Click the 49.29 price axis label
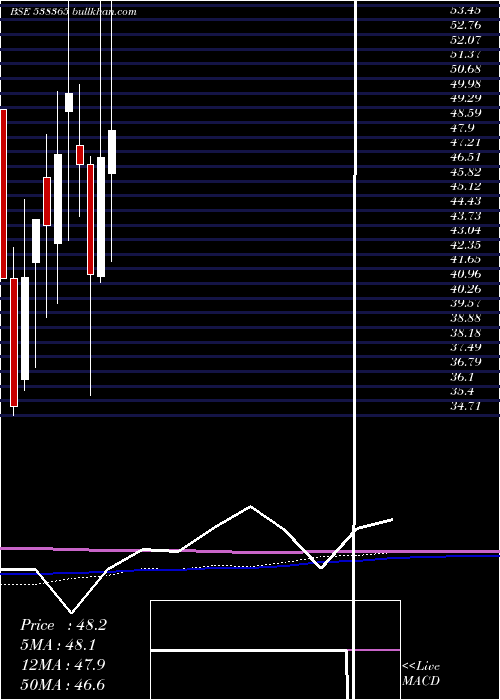 (x=465, y=98)
